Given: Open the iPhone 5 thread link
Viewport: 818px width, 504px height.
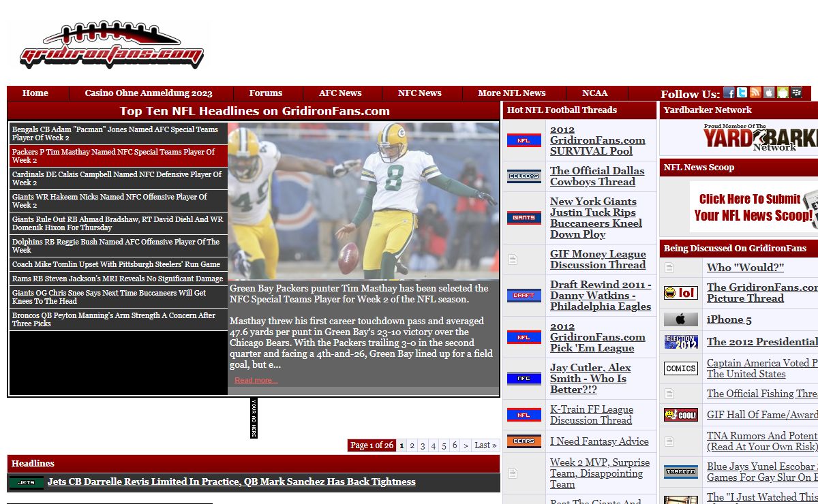Looking at the screenshot, I should click(x=729, y=319).
